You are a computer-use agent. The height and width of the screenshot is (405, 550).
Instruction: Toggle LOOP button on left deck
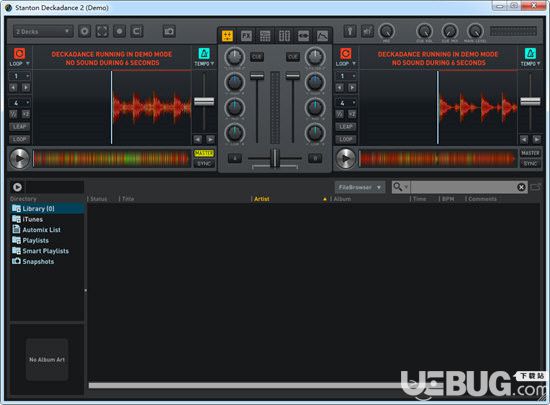coord(20,139)
